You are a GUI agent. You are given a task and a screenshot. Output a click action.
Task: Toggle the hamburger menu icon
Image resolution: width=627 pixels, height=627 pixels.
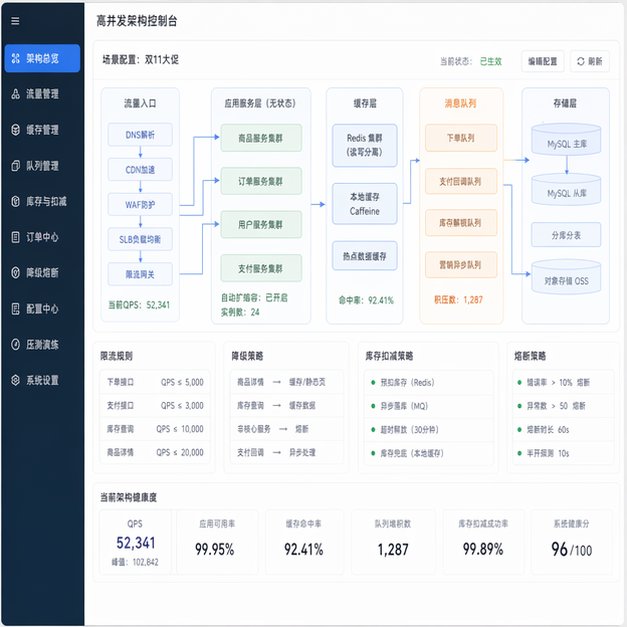point(15,21)
